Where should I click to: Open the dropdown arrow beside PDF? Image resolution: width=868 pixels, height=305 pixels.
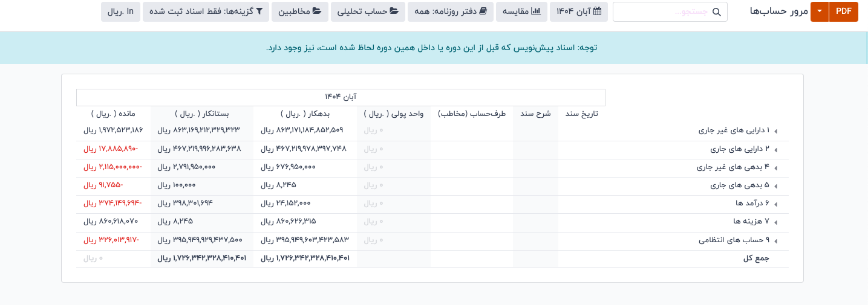(819, 11)
